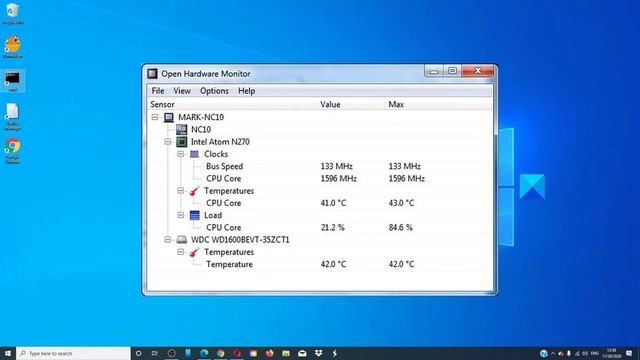Open the View menu

coord(182,91)
